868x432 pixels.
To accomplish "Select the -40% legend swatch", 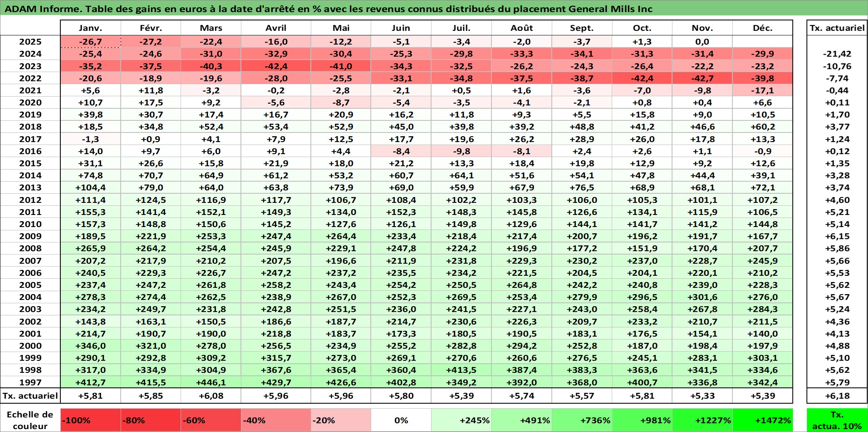I will 276,420.
